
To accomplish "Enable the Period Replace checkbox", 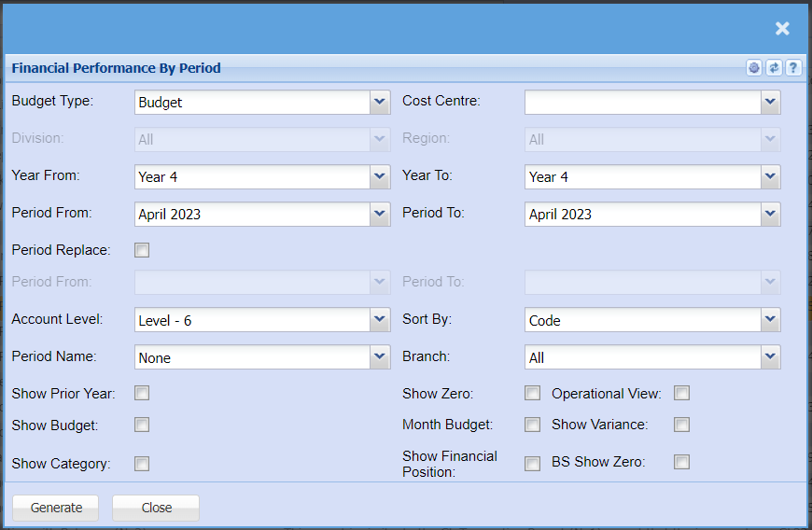I will [142, 250].
